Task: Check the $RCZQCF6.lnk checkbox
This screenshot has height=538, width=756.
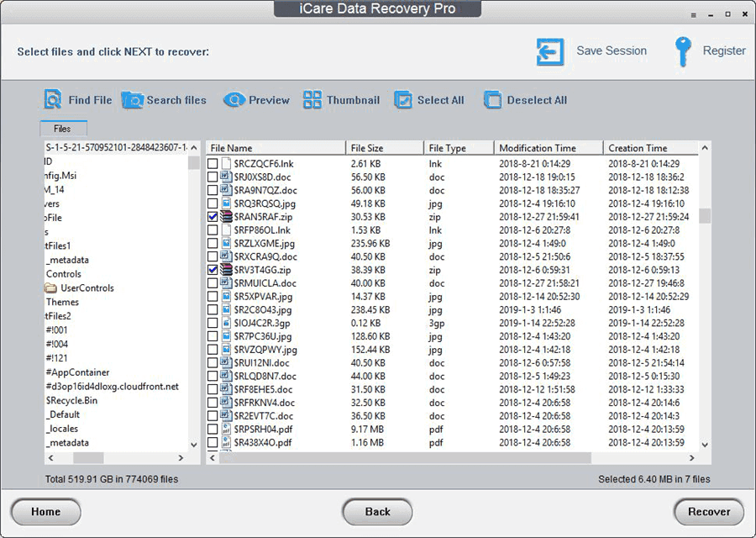Action: point(213,164)
